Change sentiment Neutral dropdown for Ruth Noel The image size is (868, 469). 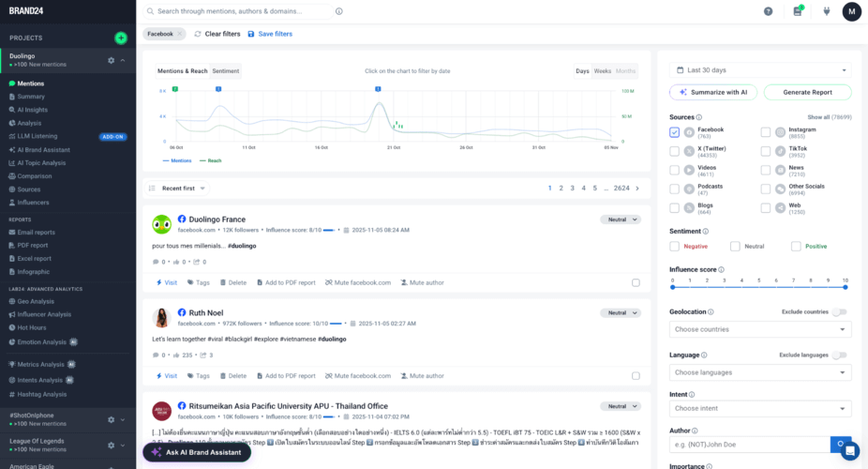coord(621,313)
